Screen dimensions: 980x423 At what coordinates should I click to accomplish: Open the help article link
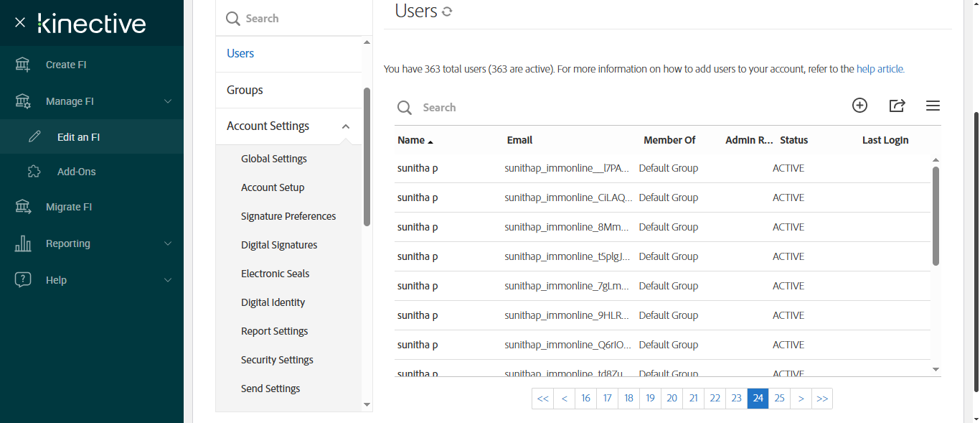[880, 70]
